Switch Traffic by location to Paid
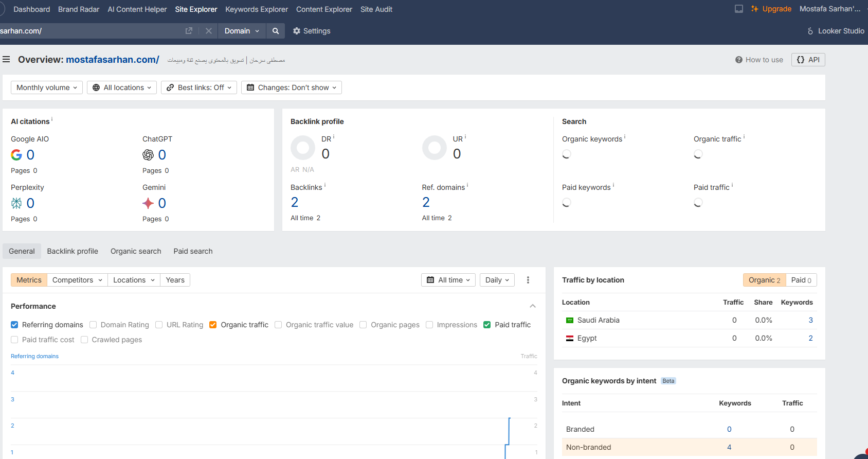 click(801, 280)
